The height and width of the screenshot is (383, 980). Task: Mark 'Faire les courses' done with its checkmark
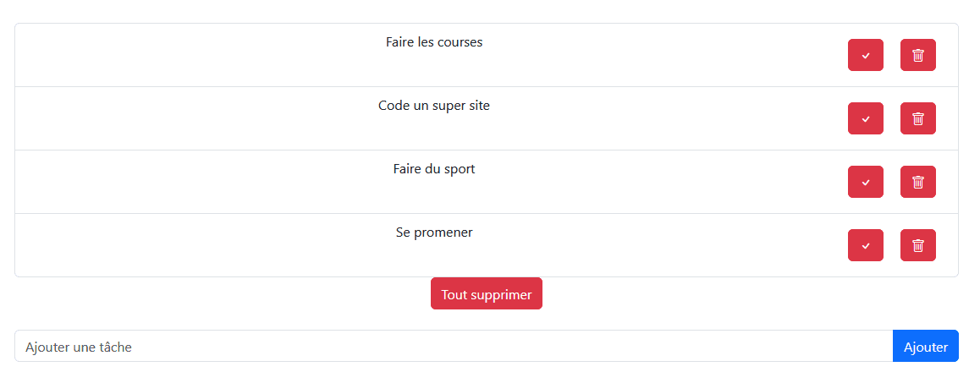click(x=865, y=55)
